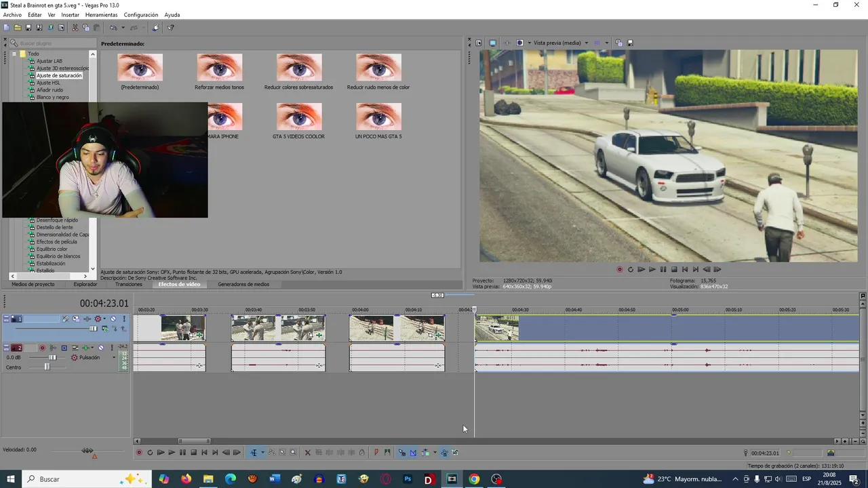Open the Herramientas menu
This screenshot has width=868, height=488.
101,15
